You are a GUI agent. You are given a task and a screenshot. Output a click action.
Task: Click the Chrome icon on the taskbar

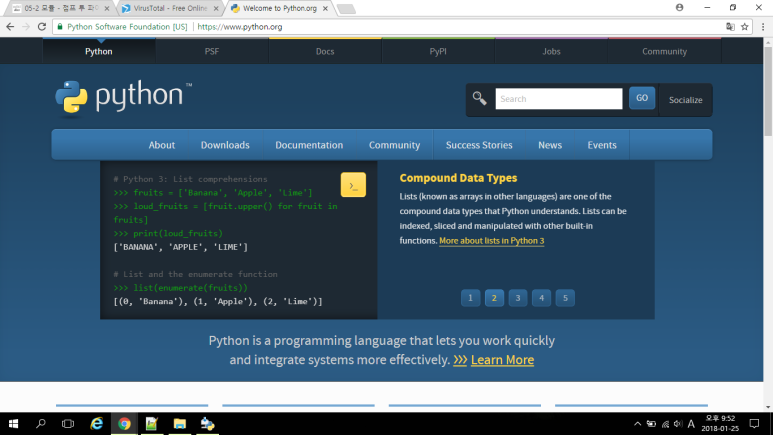tap(124, 424)
